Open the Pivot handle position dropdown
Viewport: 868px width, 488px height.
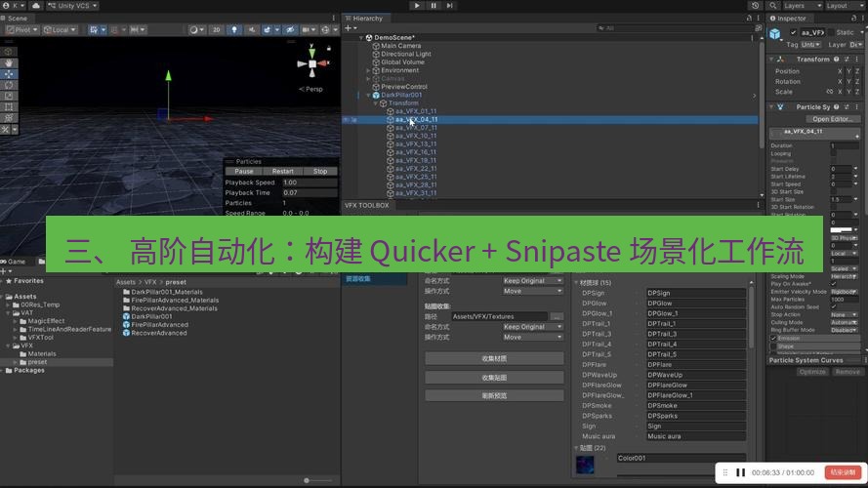[x=22, y=30]
